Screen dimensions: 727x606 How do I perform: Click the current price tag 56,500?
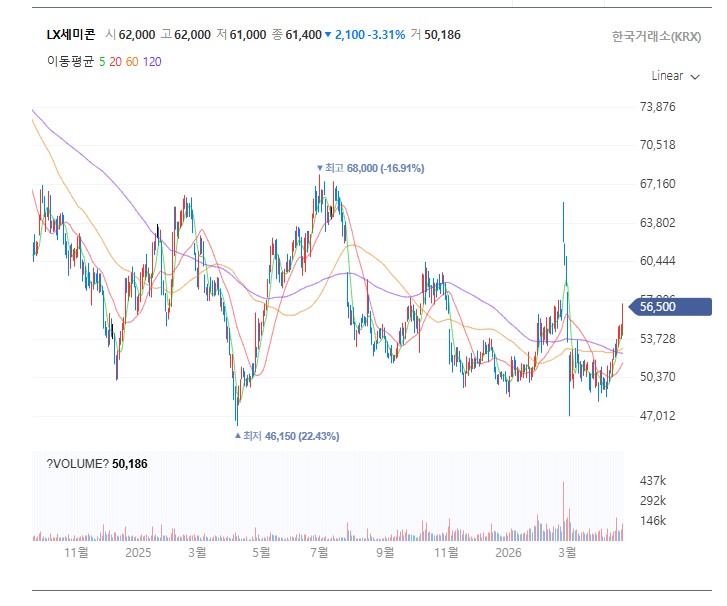[x=670, y=307]
